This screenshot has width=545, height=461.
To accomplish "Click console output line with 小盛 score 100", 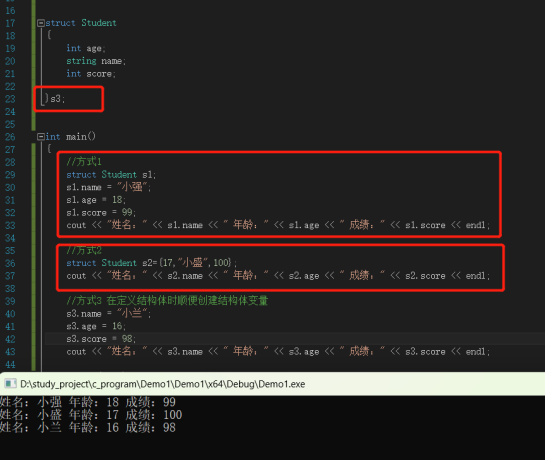I will point(91,415).
